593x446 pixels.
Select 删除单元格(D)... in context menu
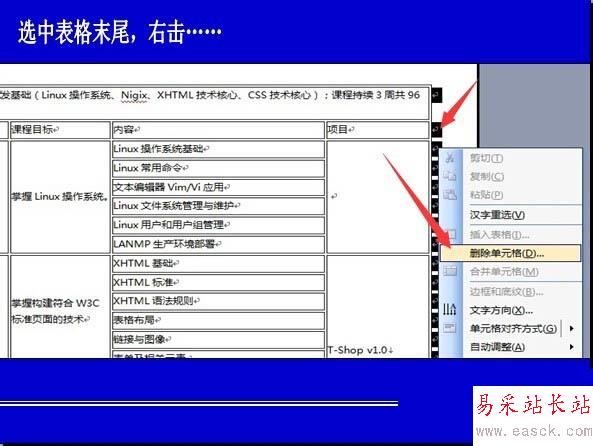click(511, 253)
